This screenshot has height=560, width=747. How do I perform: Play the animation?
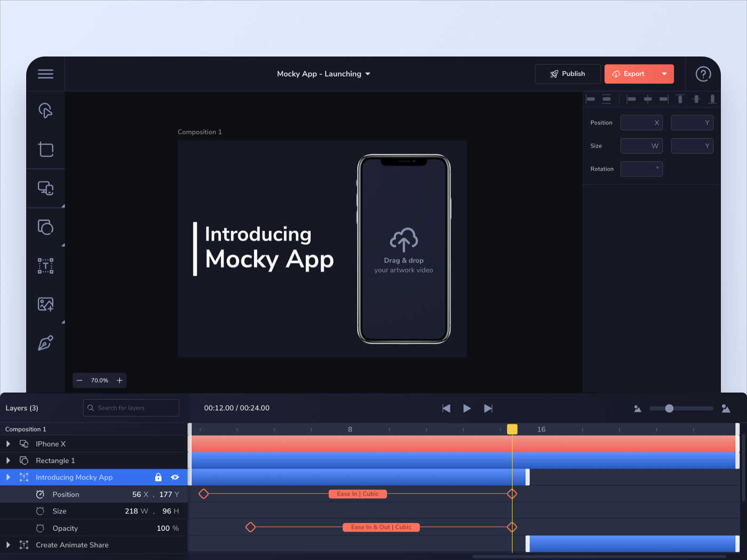(467, 408)
